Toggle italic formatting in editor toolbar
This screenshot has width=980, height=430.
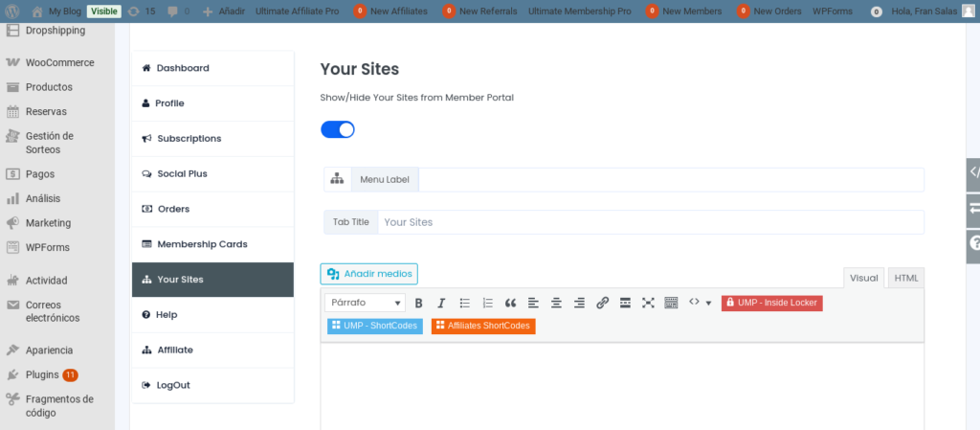point(441,304)
